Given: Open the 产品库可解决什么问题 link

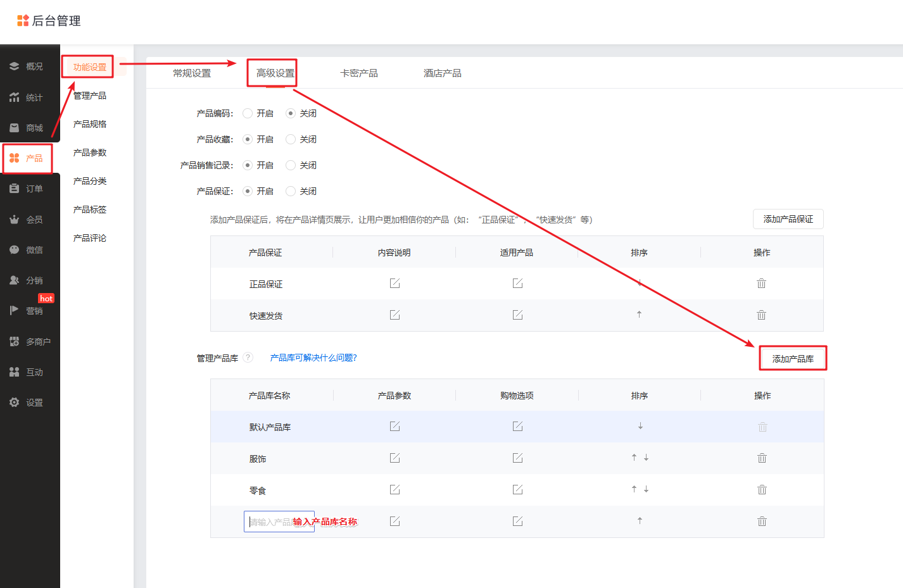Looking at the screenshot, I should (313, 357).
